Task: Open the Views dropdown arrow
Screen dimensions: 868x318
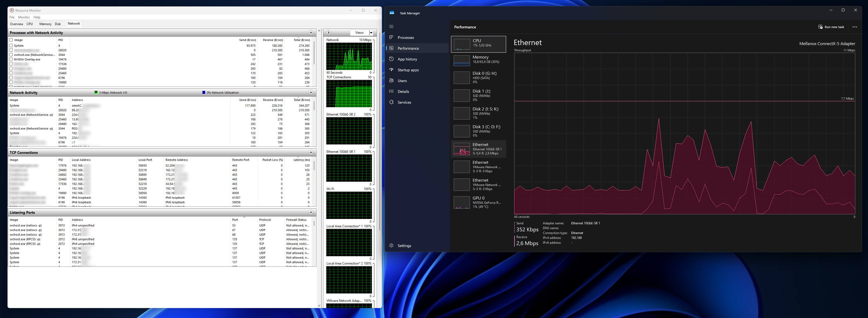Action: 371,33
